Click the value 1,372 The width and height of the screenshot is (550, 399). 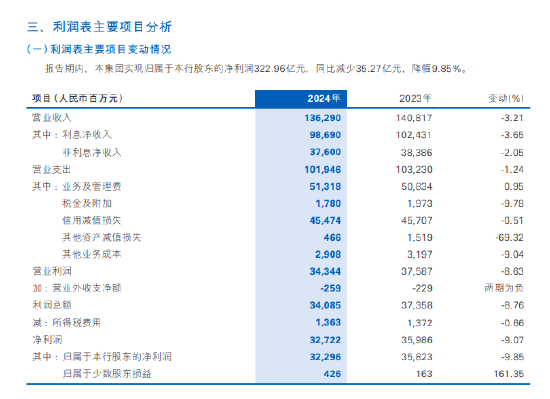pyautogui.click(x=420, y=323)
